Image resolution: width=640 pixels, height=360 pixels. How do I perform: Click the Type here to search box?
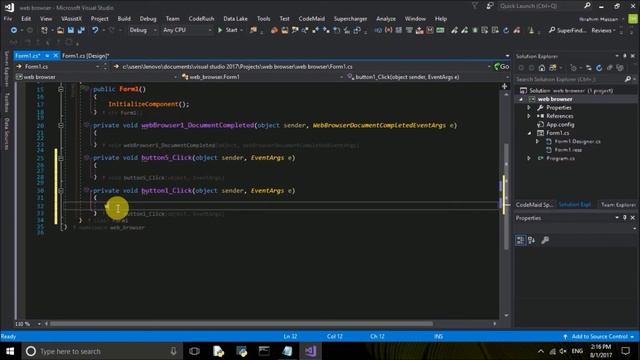(x=101, y=351)
